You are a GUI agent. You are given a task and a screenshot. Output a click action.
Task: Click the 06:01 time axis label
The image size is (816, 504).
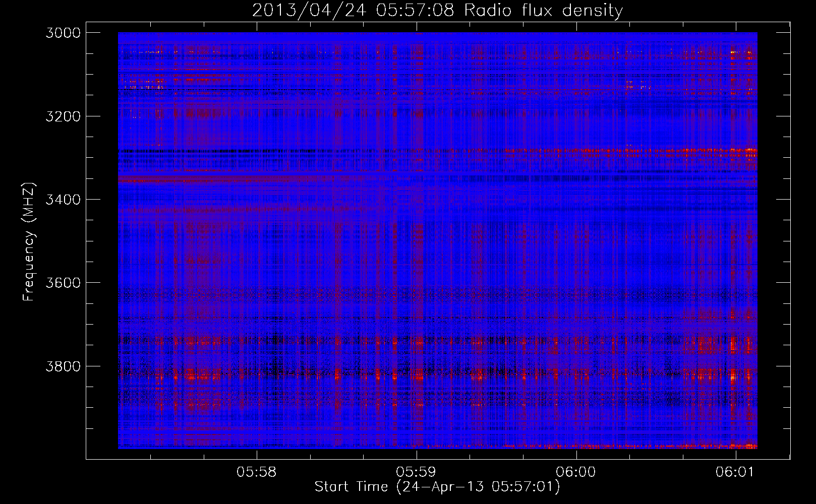735,472
